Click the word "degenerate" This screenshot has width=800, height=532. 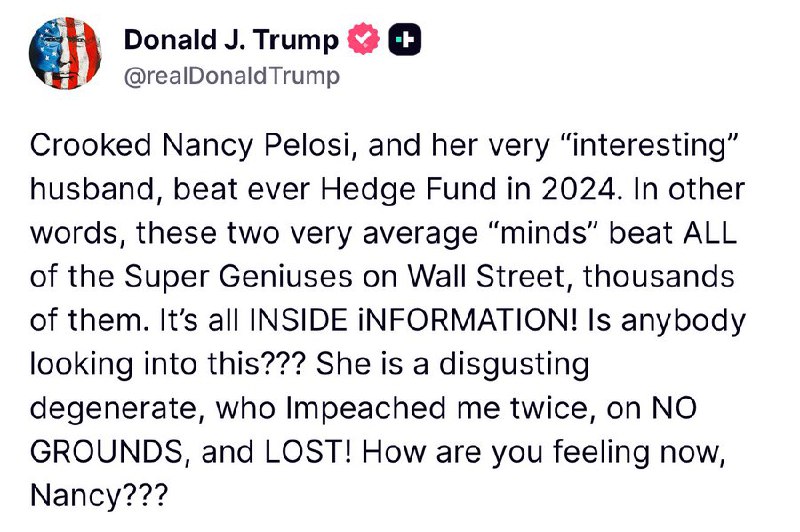tap(113, 409)
